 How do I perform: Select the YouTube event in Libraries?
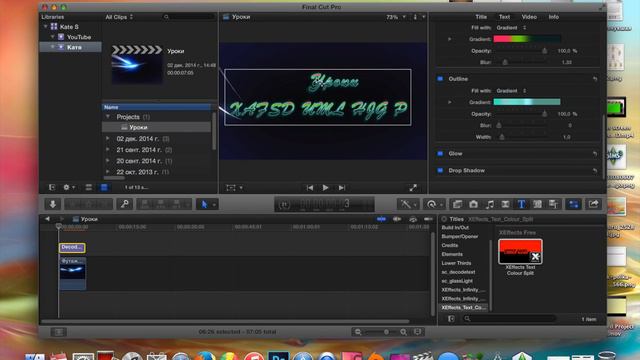click(x=79, y=37)
